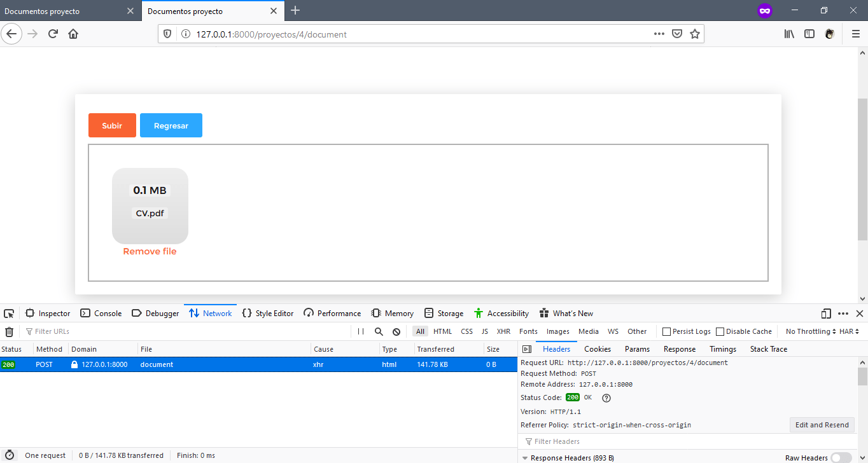Switch Raw Headers toggle on
This screenshot has width=868, height=463.
click(x=841, y=457)
